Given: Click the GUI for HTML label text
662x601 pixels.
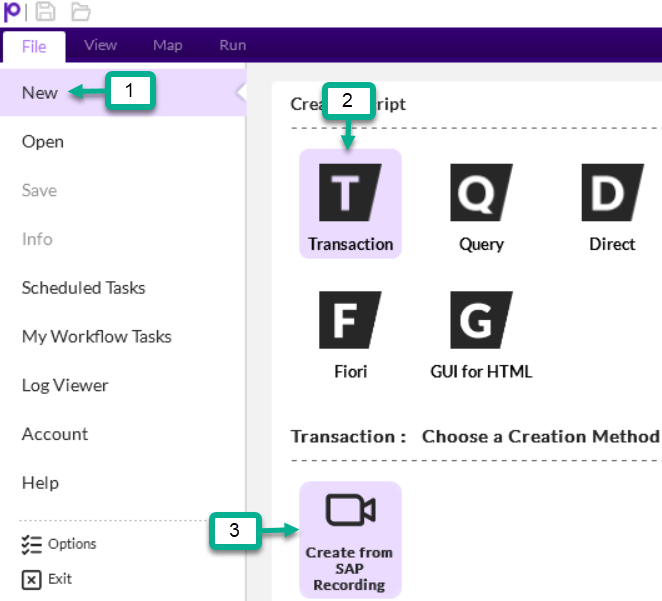Looking at the screenshot, I should [x=481, y=372].
